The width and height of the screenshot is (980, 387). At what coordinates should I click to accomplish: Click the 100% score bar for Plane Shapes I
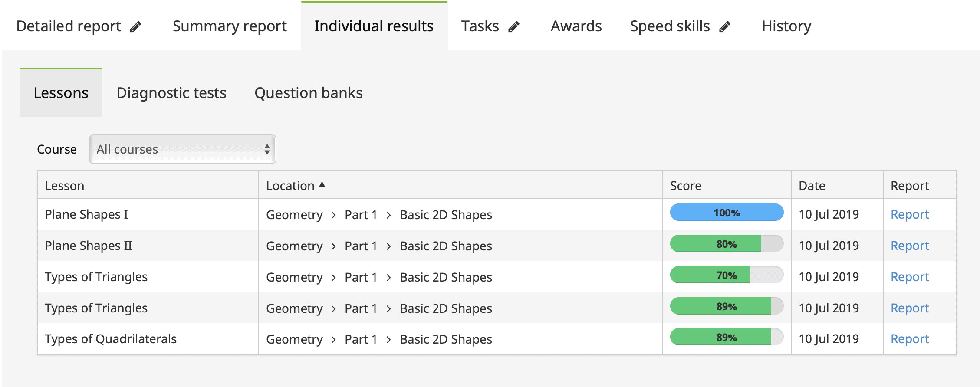pyautogui.click(x=726, y=213)
